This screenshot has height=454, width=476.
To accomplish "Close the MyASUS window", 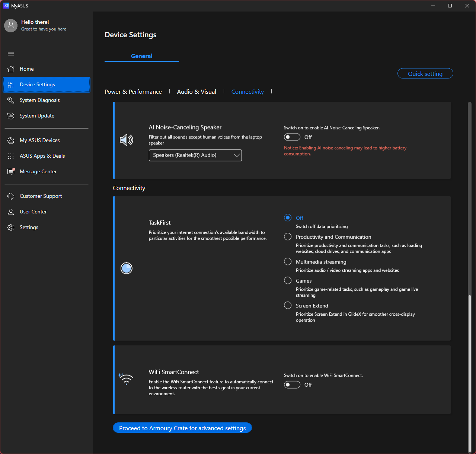I will [467, 6].
